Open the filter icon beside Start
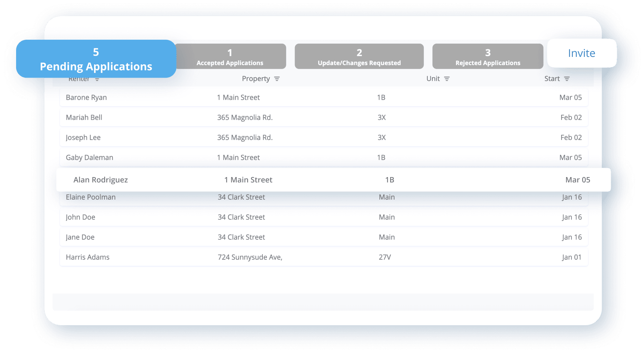644x352 pixels. point(567,79)
